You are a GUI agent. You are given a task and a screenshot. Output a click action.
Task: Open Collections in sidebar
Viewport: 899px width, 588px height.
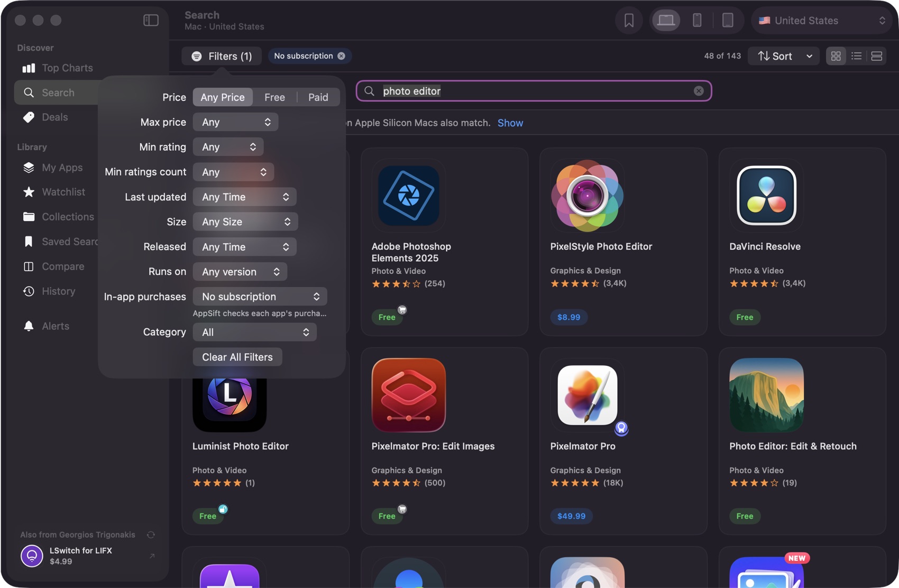(x=58, y=217)
